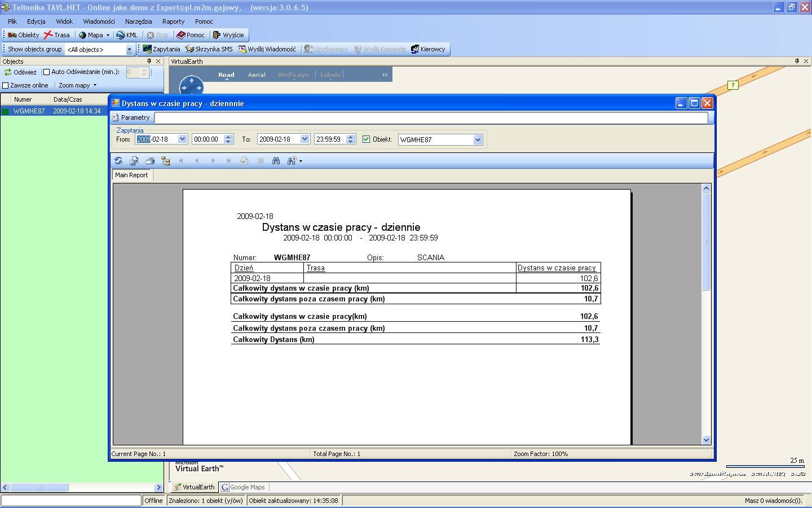Click the From time 00:00:00 field

(x=208, y=139)
